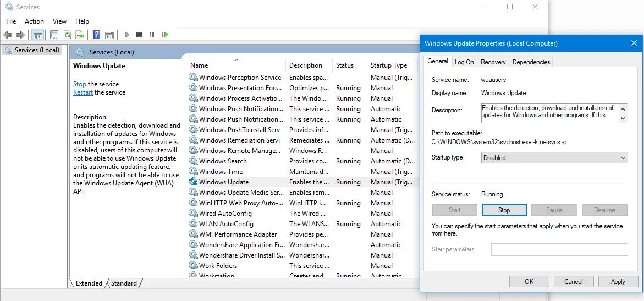Viewport: 644px width, 301px height.
Task: Switch to the Standard view tab
Action: coord(124,283)
